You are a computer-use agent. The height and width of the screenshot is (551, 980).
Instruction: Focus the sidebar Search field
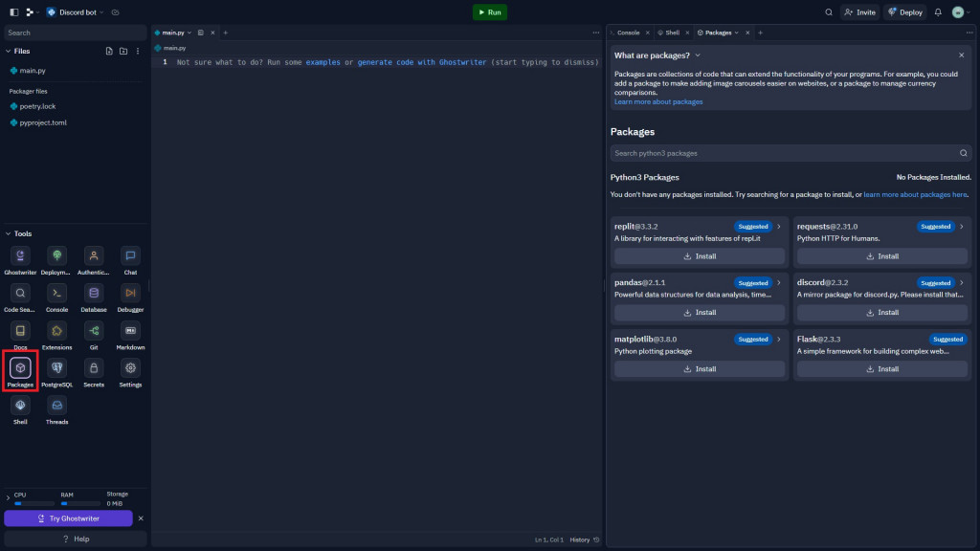pyautogui.click(x=75, y=33)
